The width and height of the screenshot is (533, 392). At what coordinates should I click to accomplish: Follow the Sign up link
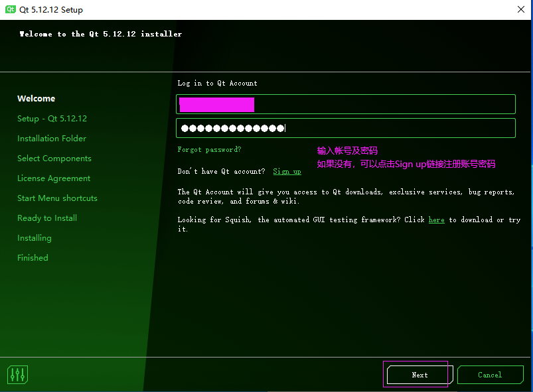click(287, 171)
